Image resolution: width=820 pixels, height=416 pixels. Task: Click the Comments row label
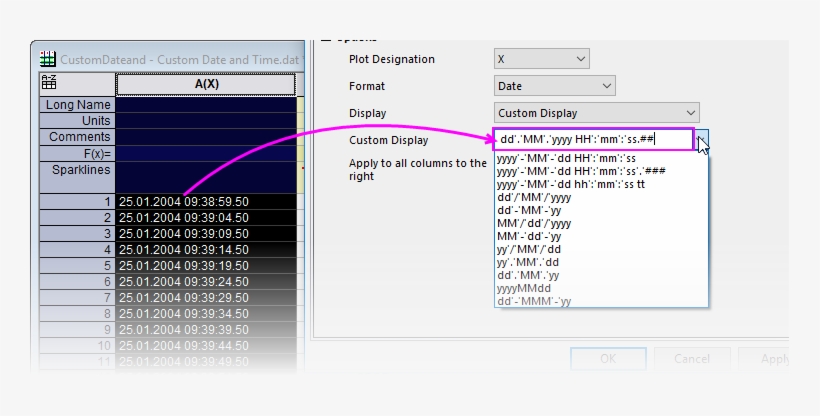[x=77, y=137]
